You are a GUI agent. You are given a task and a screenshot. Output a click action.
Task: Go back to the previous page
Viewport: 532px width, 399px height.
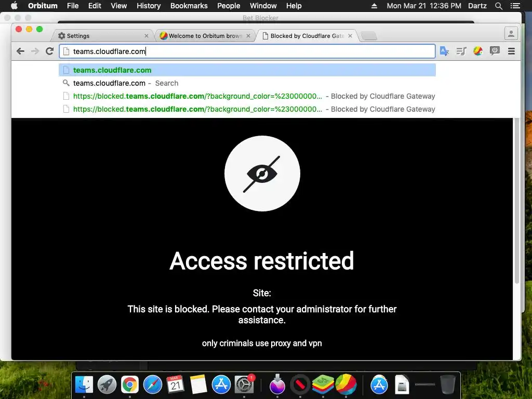click(20, 51)
